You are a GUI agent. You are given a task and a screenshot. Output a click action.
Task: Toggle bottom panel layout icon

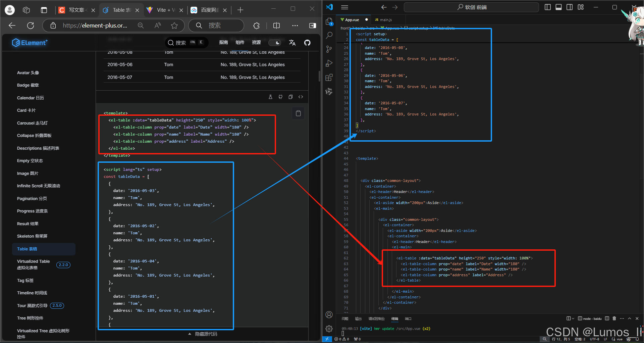559,7
